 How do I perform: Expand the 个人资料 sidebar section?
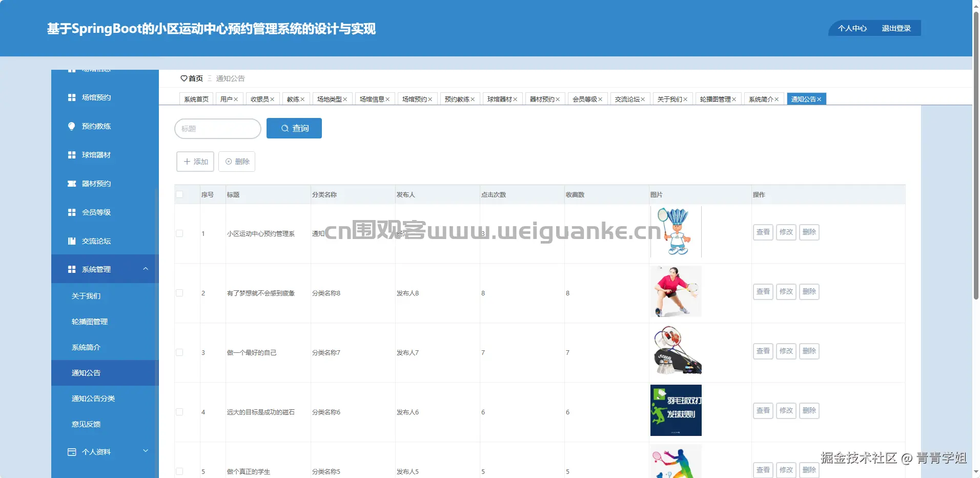click(x=146, y=451)
